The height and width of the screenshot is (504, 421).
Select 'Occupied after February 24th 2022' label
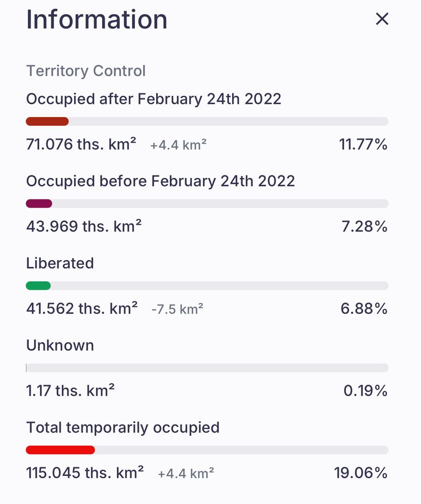point(154,99)
